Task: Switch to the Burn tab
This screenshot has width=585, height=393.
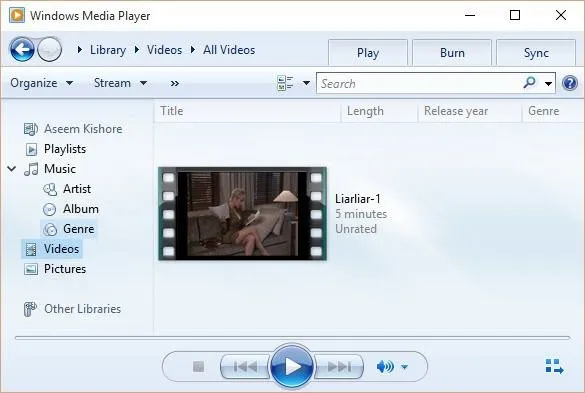Action: pos(452,53)
